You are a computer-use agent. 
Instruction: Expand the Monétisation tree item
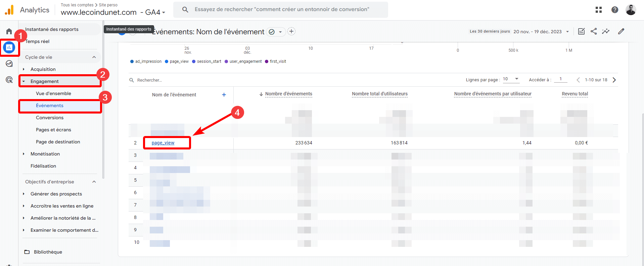click(24, 154)
